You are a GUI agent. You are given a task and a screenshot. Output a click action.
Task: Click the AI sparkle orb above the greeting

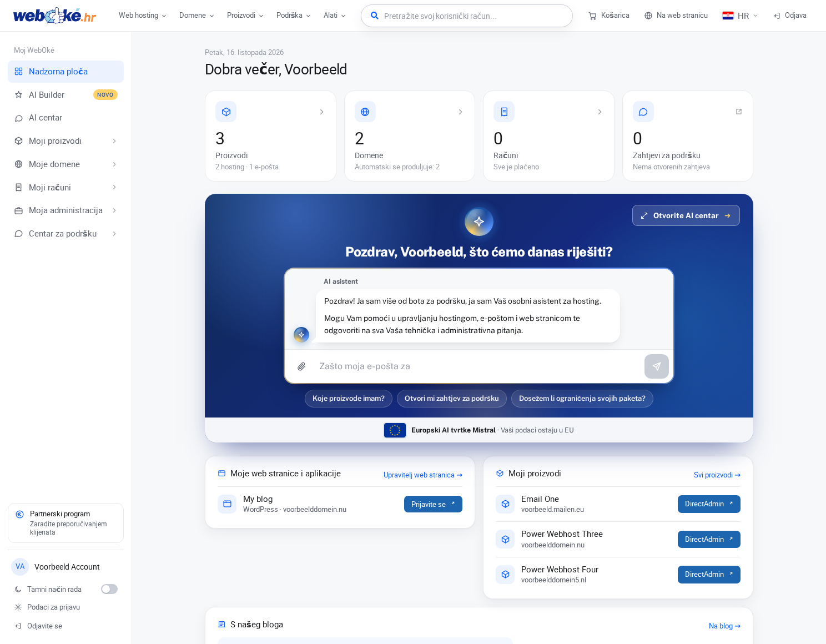(479, 222)
